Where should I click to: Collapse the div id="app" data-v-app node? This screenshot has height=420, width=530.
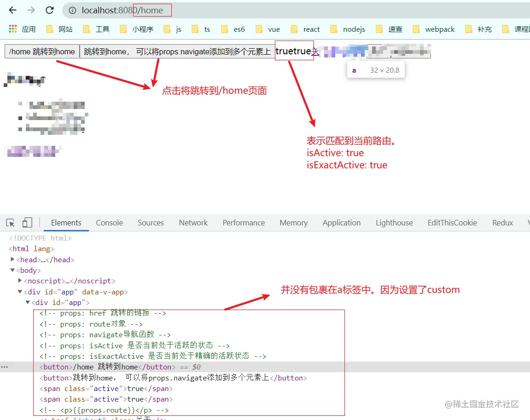click(20, 292)
